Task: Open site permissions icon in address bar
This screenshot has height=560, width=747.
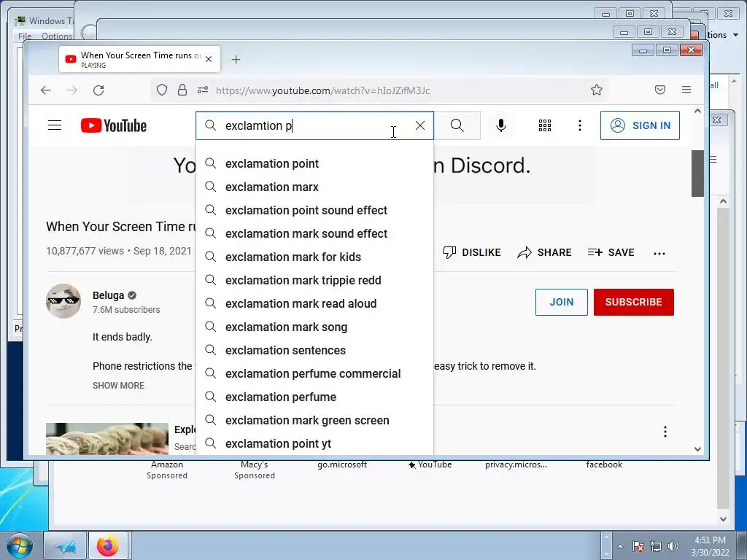Action: click(x=203, y=90)
